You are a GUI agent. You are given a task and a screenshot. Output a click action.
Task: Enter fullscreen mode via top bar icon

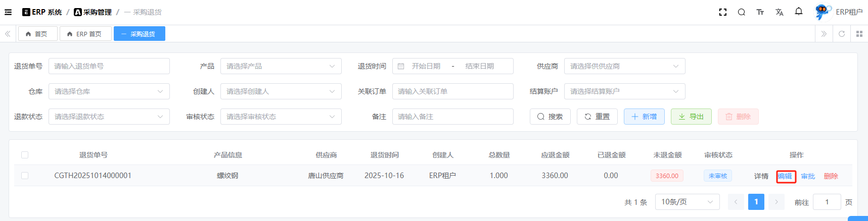pyautogui.click(x=723, y=12)
